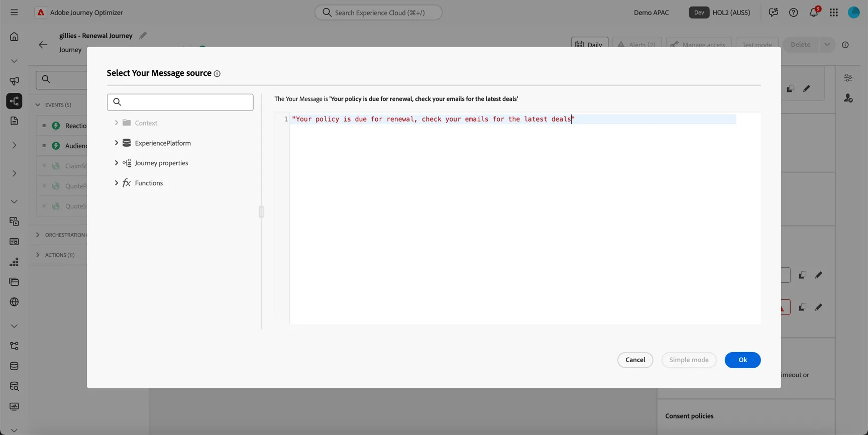Open the Journeys sidebar icon
868x435 pixels.
(14, 101)
